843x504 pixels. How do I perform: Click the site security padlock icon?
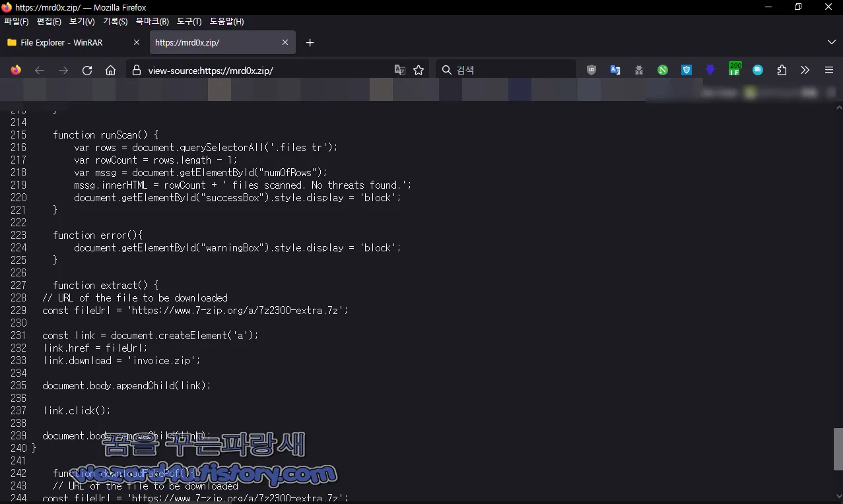coord(137,70)
